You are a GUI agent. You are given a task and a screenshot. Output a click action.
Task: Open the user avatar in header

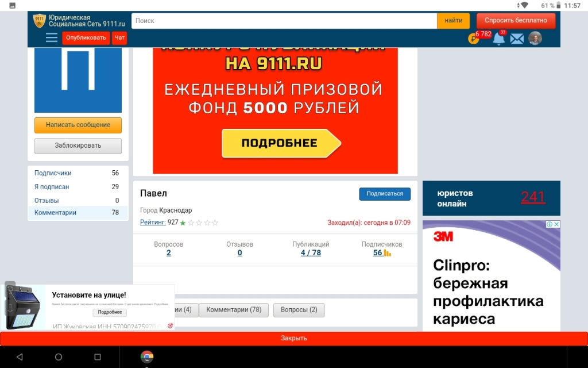pos(535,39)
